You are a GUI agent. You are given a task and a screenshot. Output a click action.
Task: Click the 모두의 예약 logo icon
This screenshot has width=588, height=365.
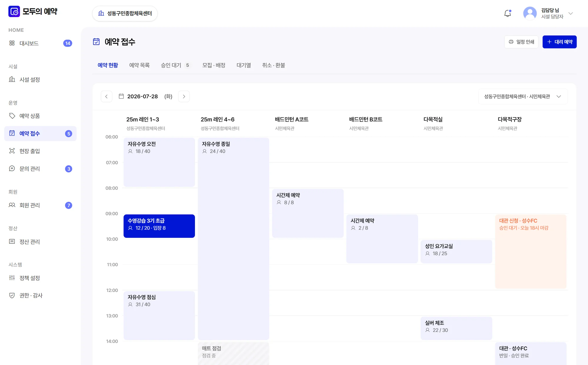(14, 11)
